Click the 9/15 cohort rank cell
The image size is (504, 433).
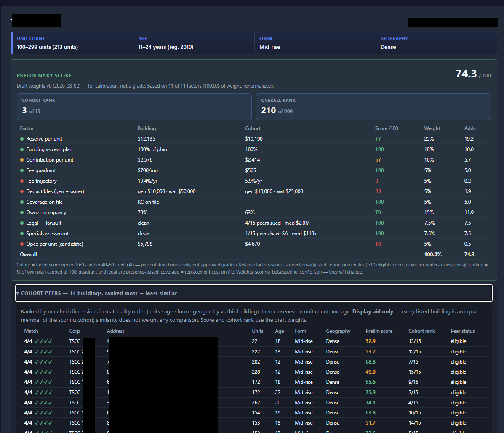pos(413,382)
